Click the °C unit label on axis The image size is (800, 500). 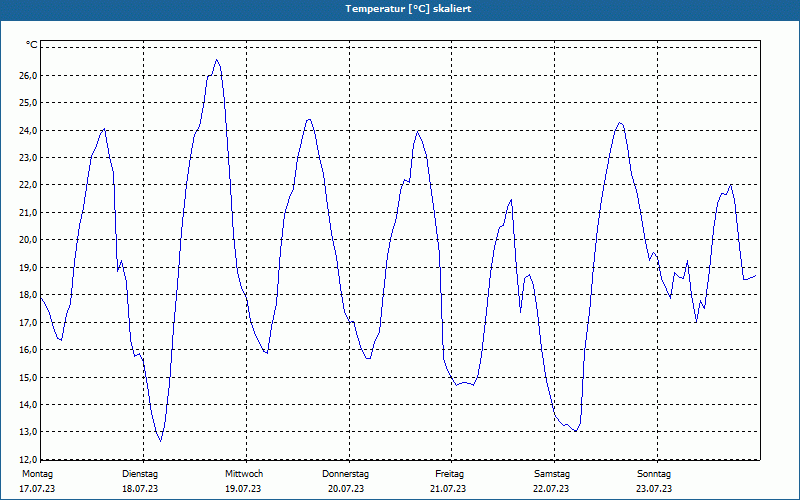(32, 45)
